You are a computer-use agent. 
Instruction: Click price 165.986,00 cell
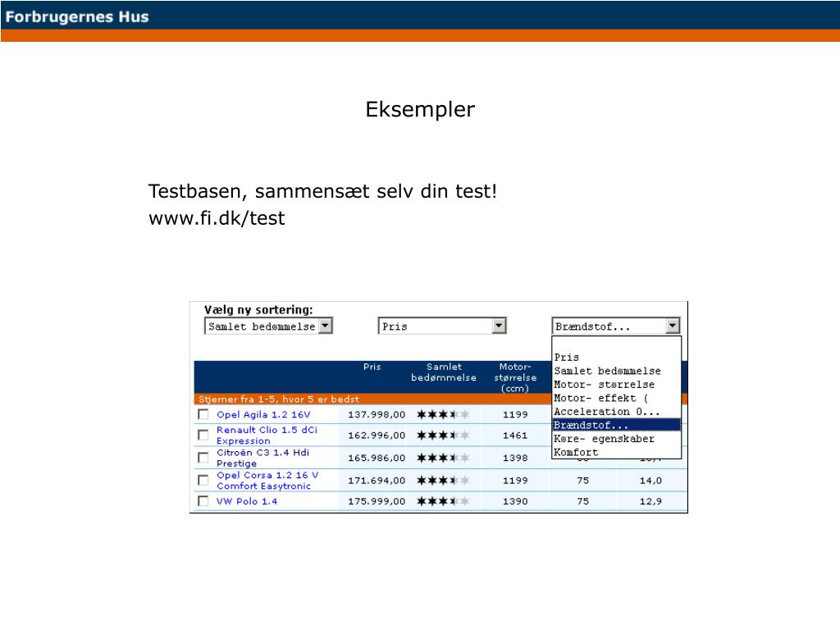[x=377, y=458]
